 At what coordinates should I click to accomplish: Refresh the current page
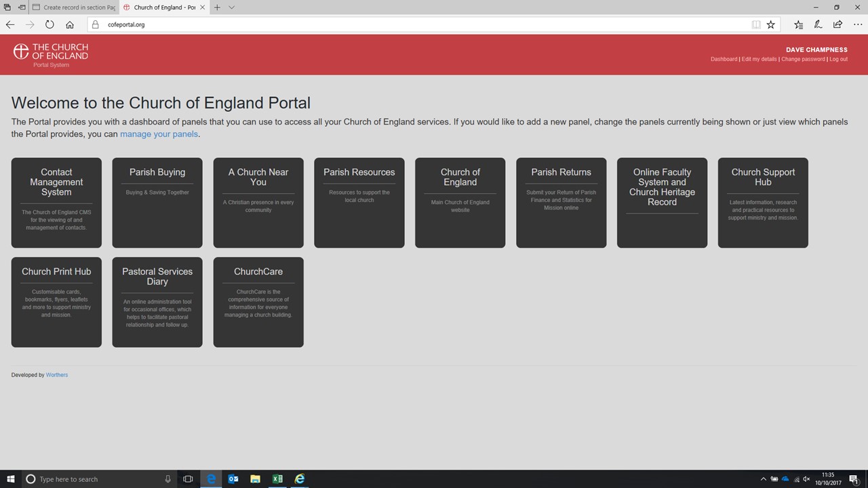click(50, 24)
